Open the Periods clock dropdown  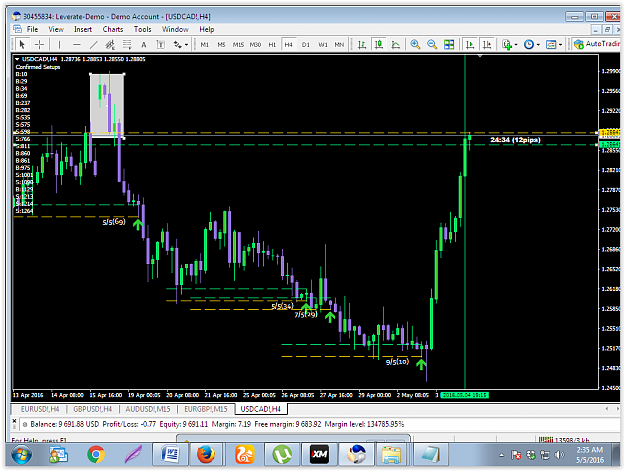(x=532, y=44)
